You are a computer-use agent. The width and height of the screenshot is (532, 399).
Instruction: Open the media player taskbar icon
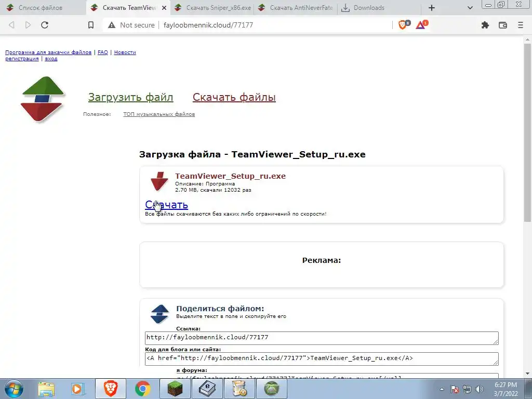[x=78, y=389]
